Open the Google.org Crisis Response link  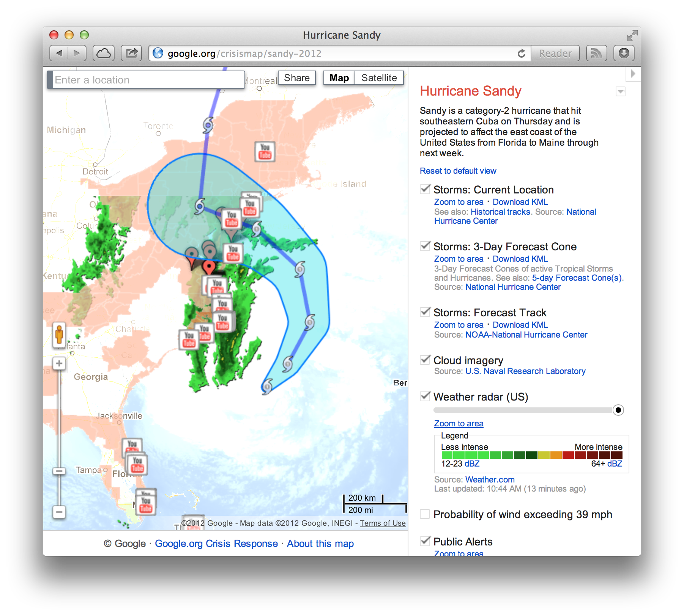(216, 544)
